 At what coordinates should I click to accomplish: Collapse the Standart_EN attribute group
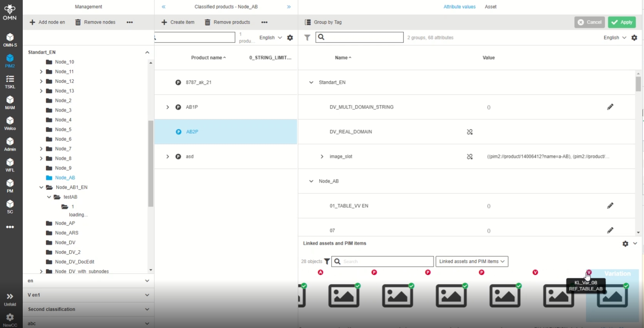coord(311,82)
